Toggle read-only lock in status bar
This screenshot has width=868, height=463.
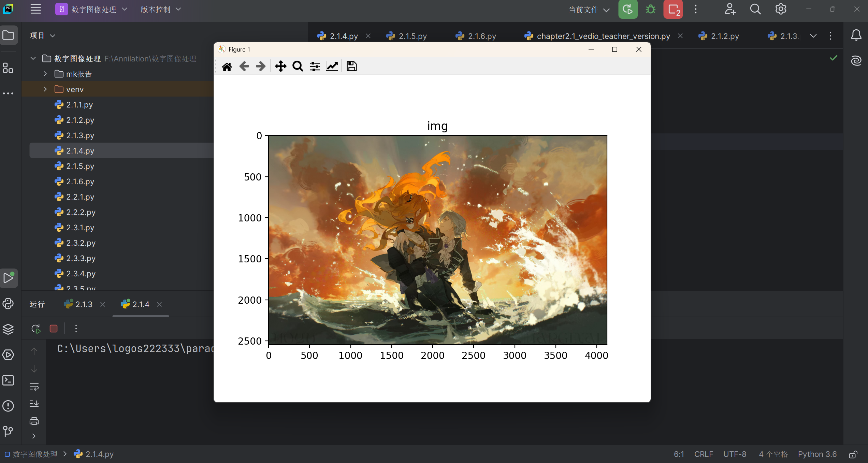click(853, 454)
